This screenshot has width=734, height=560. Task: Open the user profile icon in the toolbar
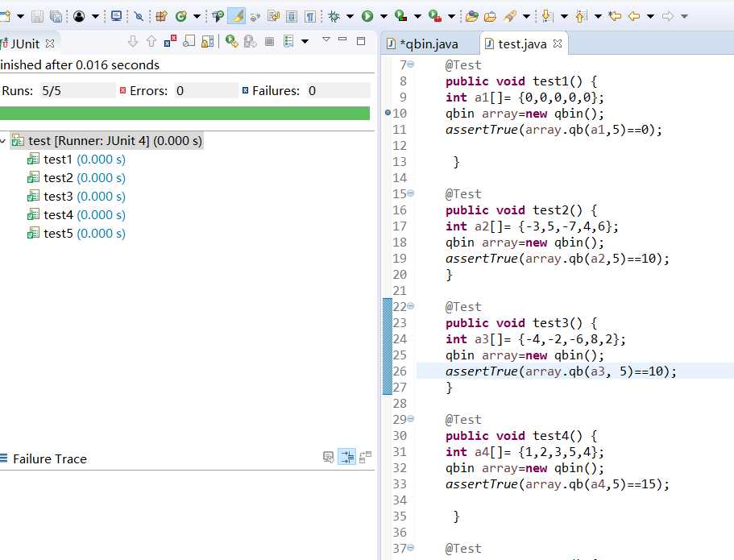coord(79,16)
